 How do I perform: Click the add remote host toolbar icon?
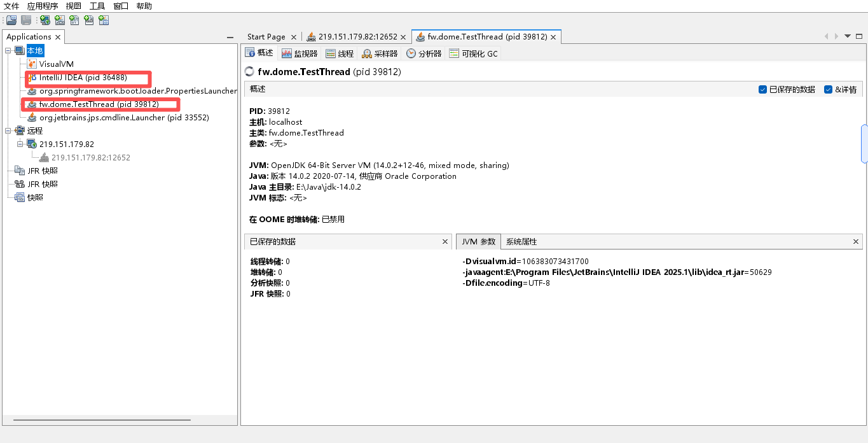point(44,20)
